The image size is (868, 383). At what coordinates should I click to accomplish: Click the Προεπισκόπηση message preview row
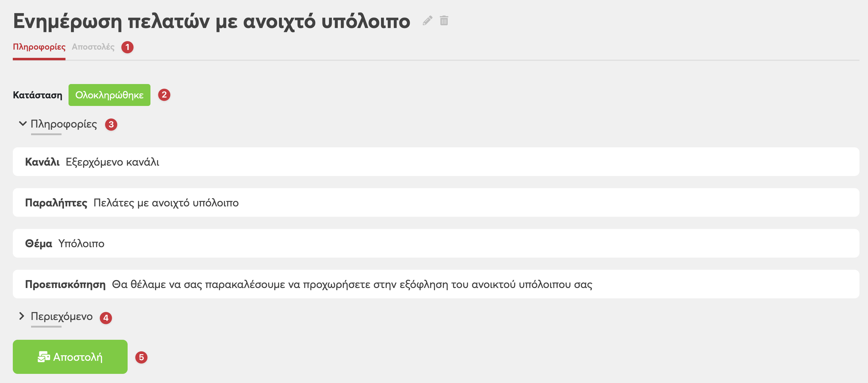coord(436,284)
